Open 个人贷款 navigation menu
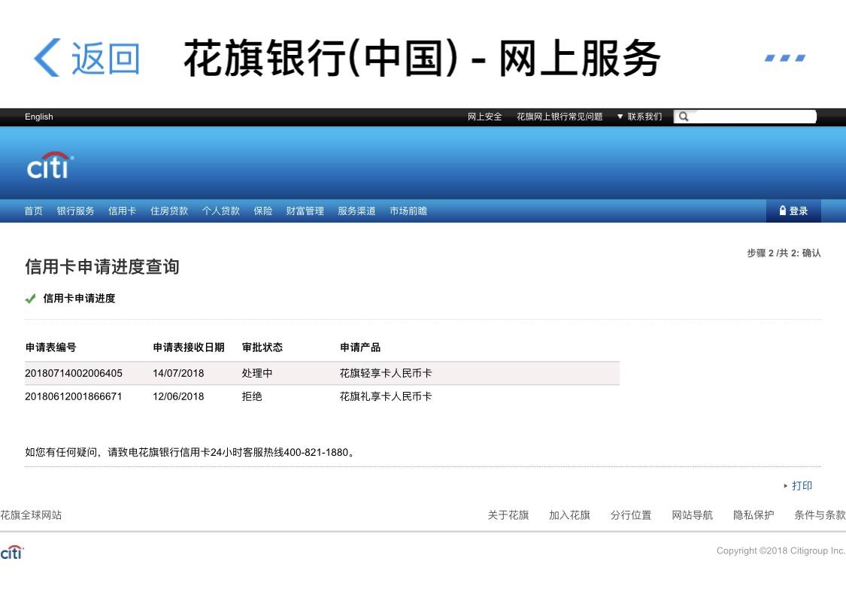This screenshot has width=846, height=616. (x=221, y=211)
